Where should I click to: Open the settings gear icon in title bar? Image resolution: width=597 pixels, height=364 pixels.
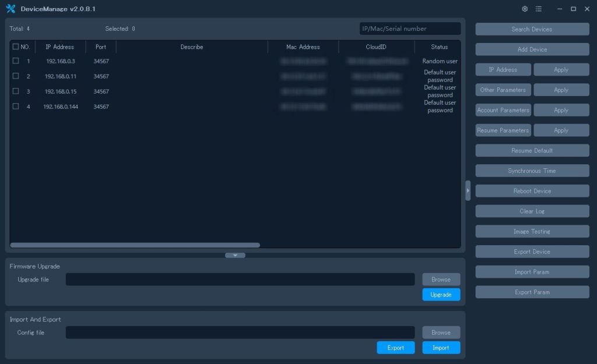[x=525, y=9]
